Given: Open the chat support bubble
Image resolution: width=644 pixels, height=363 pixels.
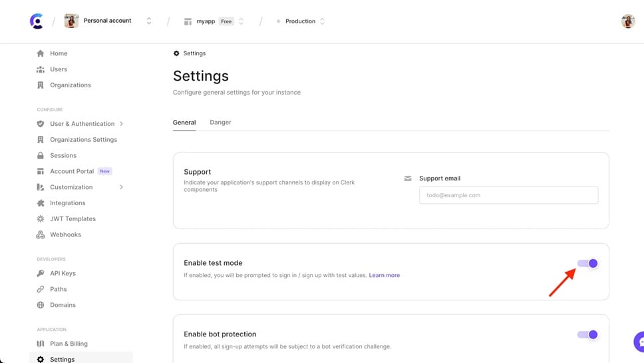Looking at the screenshot, I should pos(639,342).
